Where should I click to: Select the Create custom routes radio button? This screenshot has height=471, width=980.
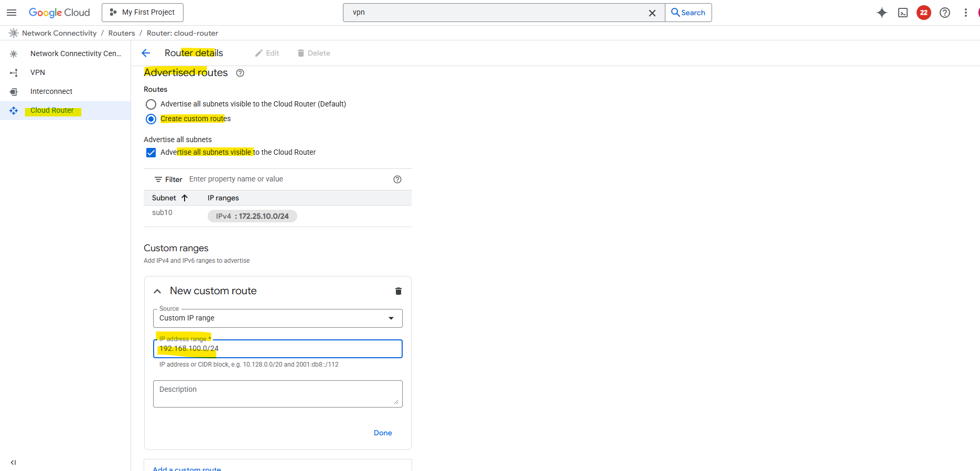click(151, 119)
